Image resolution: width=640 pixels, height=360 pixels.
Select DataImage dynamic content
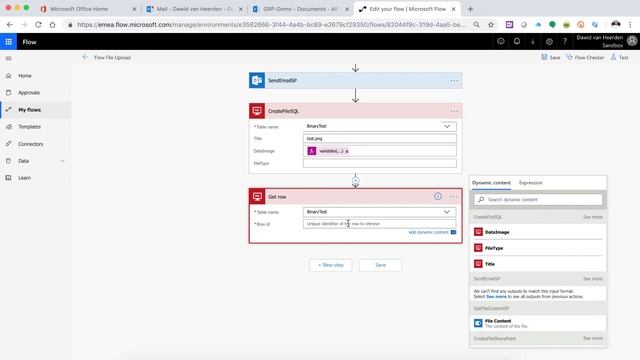[538, 232]
